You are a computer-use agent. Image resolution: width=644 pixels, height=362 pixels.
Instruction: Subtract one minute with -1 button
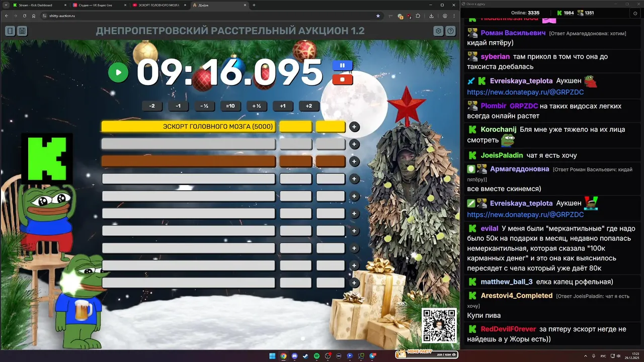click(x=178, y=106)
